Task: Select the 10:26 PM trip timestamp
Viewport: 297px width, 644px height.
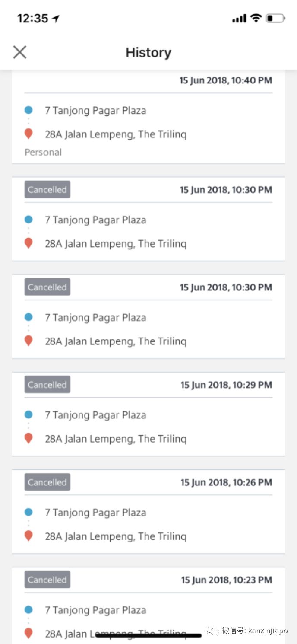Action: point(226,482)
